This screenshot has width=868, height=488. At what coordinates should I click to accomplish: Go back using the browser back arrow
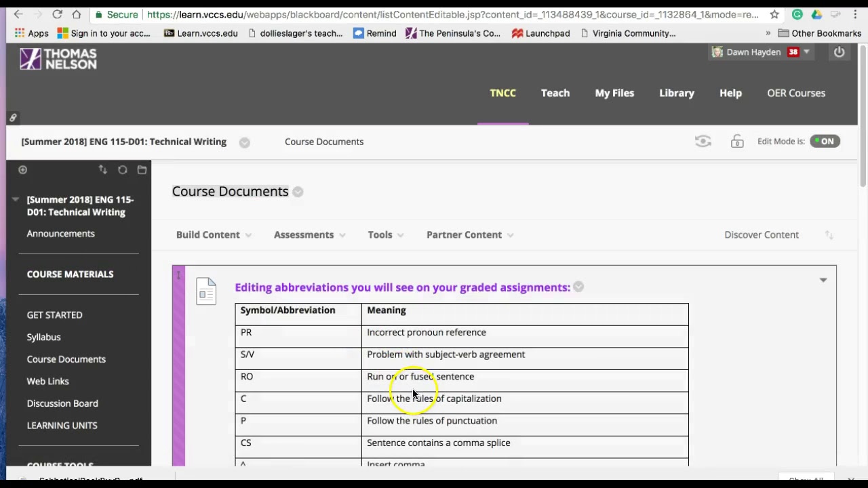(x=18, y=14)
